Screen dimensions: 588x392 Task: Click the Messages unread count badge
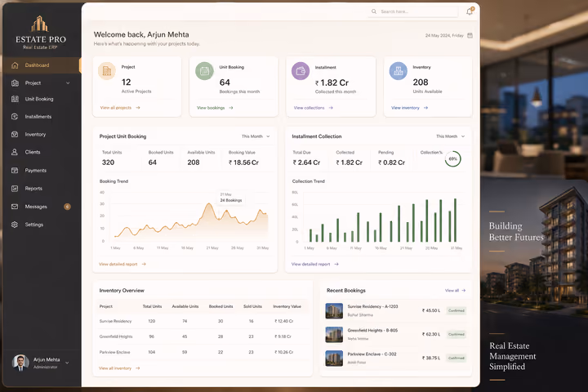67,207
